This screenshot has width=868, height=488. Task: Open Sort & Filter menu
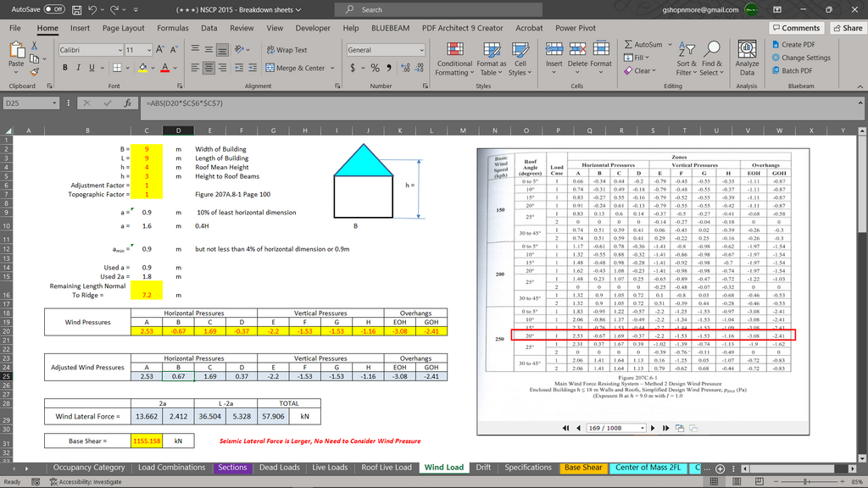click(x=687, y=58)
